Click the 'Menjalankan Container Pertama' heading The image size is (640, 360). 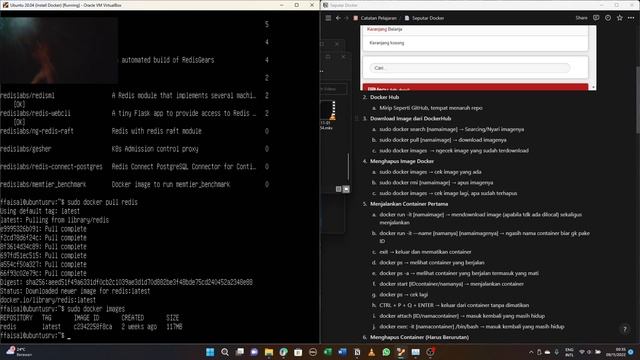tap(409, 204)
